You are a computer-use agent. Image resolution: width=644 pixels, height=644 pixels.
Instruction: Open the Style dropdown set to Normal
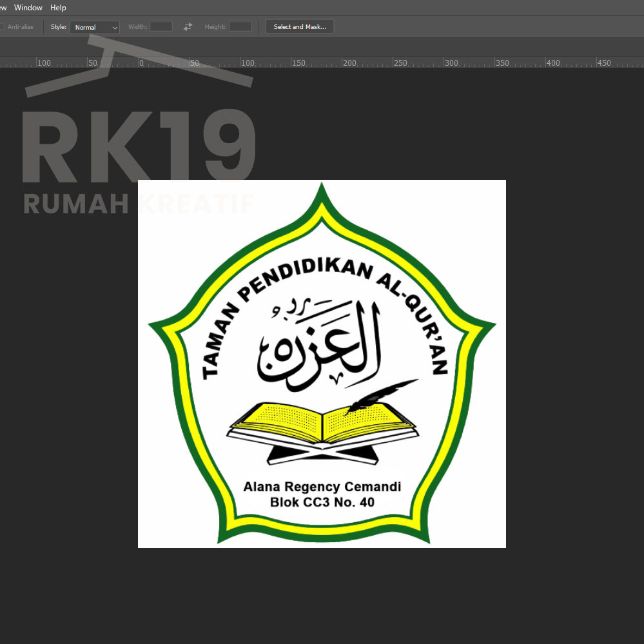95,27
